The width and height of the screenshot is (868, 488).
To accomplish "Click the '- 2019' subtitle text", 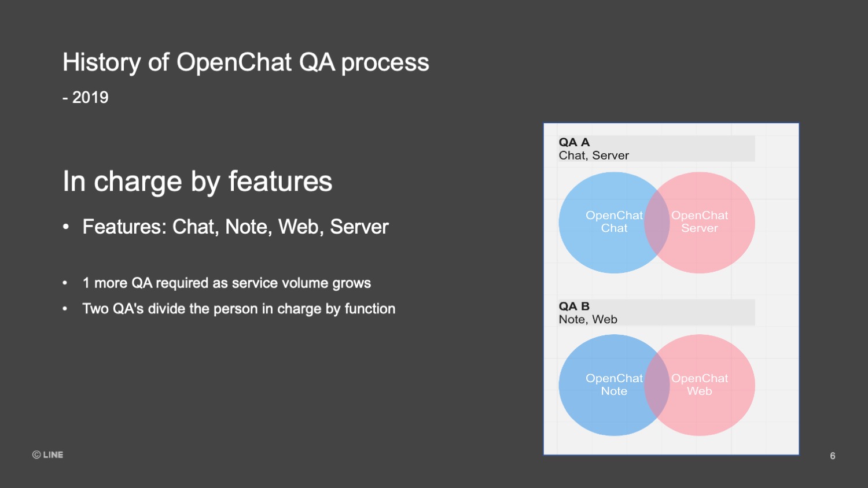I will tap(86, 97).
